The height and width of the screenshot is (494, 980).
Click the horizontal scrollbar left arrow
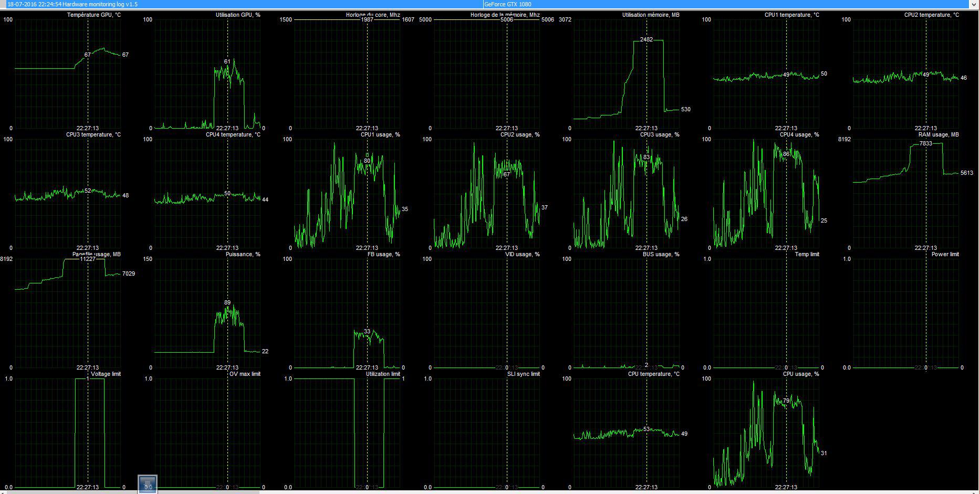[3, 492]
